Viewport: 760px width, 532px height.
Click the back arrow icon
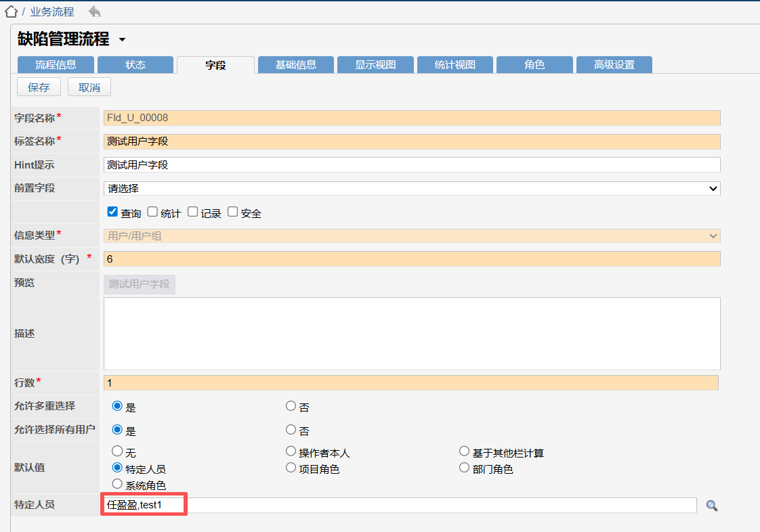coord(94,12)
